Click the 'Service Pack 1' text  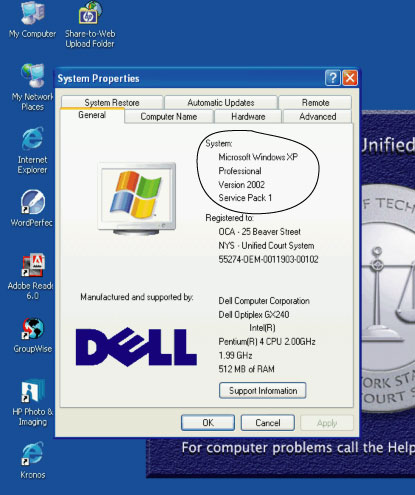[x=245, y=198]
